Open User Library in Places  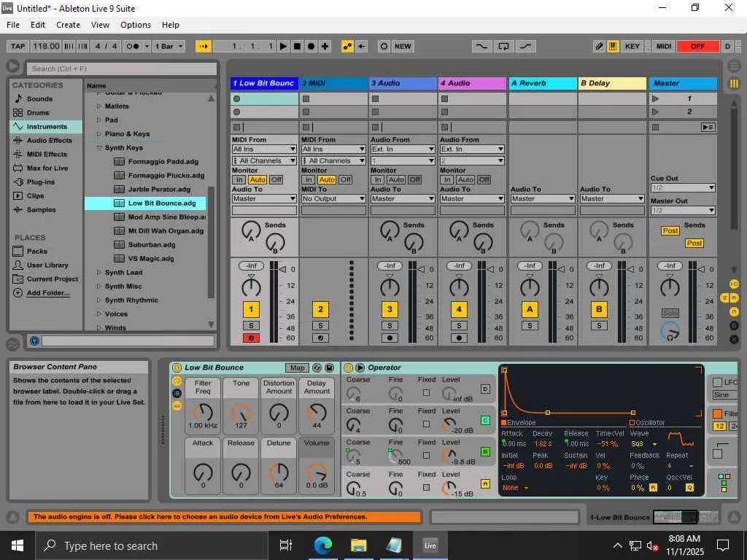coord(47,265)
